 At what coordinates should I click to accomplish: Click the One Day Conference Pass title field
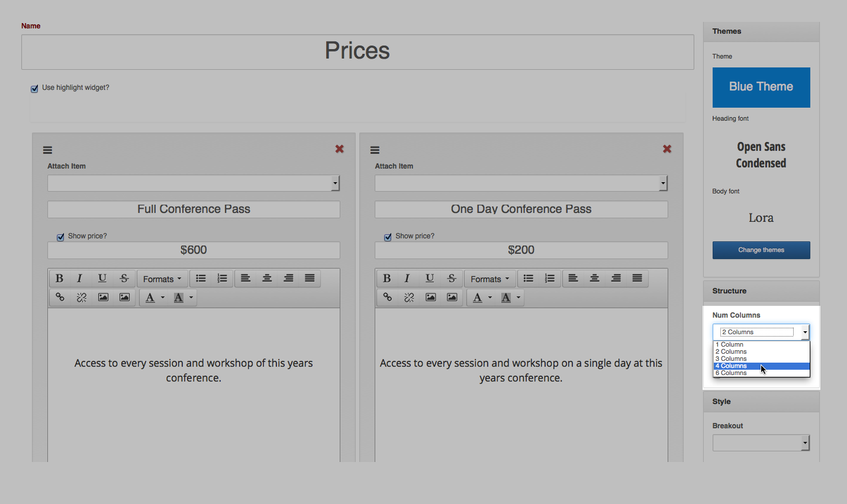point(521,209)
